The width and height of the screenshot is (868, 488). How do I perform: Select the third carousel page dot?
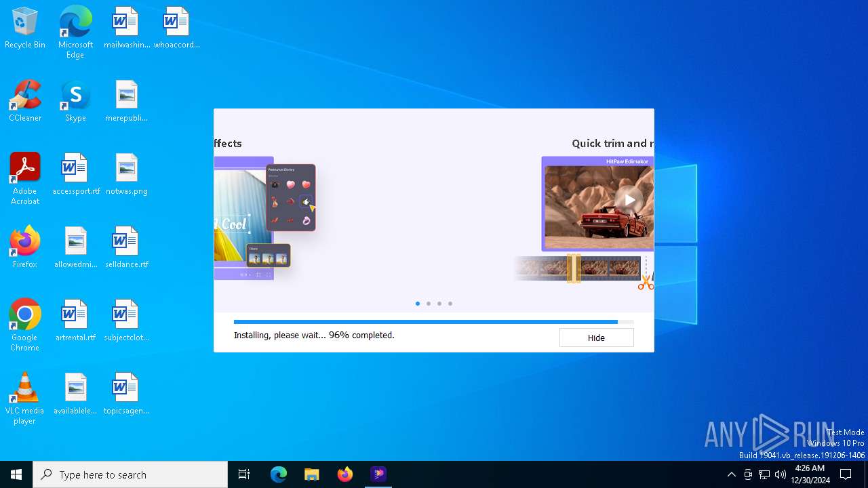(439, 304)
